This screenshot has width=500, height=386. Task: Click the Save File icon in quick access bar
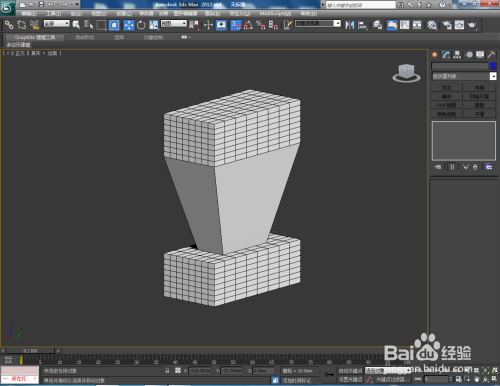click(x=41, y=5)
